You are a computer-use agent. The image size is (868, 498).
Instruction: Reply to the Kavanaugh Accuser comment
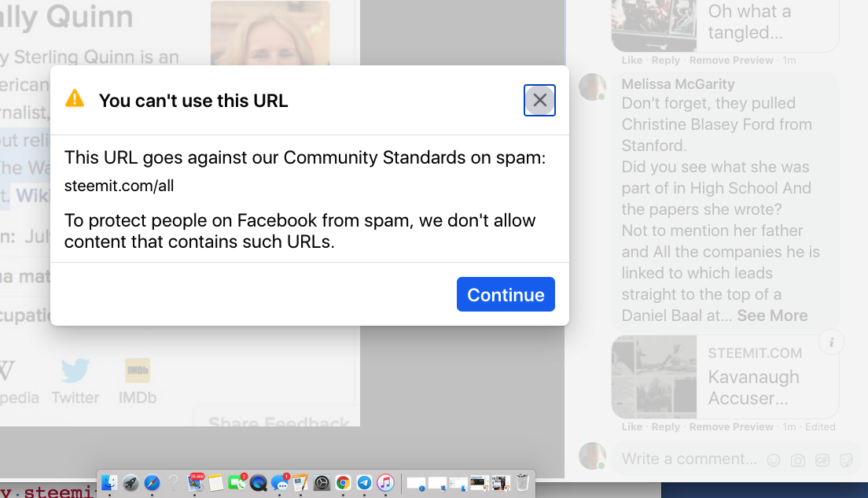pos(665,426)
